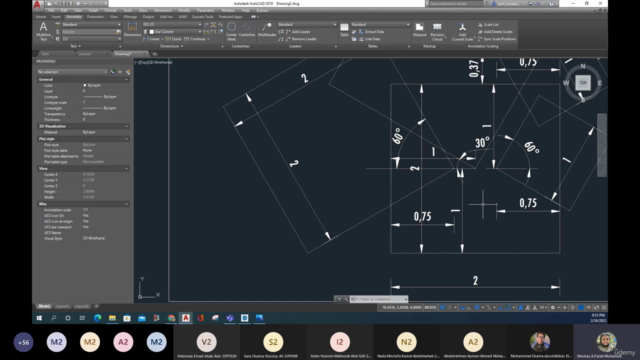Click the Workspace Switching gear icon
Image resolution: width=640 pixels, height=360 pixels.
[x=553, y=308]
